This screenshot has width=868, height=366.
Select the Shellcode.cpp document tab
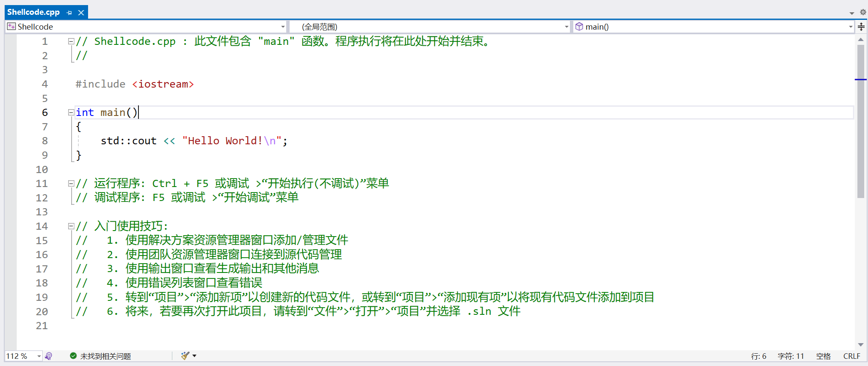coord(33,12)
